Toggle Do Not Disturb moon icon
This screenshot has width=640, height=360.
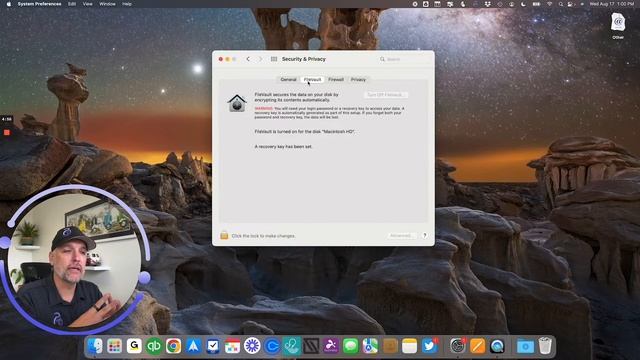[524, 4]
